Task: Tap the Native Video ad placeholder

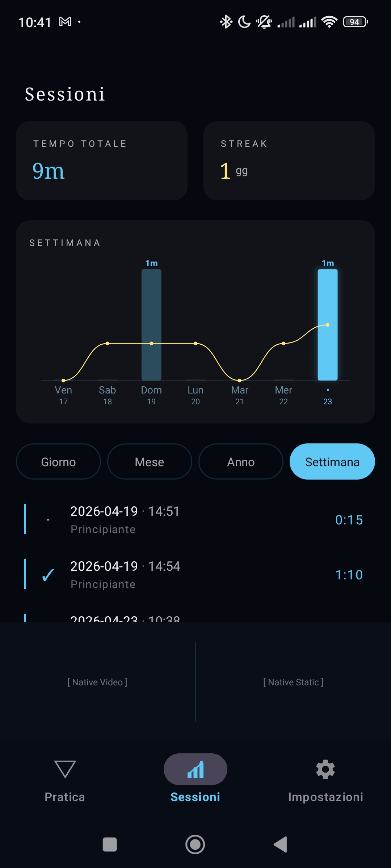Action: pyautogui.click(x=97, y=682)
